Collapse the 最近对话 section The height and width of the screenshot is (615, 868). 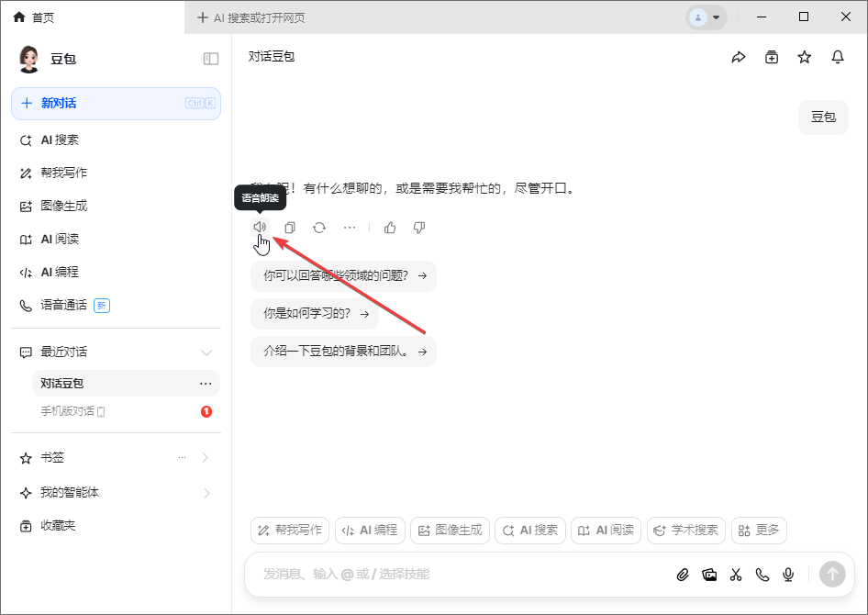pyautogui.click(x=206, y=352)
